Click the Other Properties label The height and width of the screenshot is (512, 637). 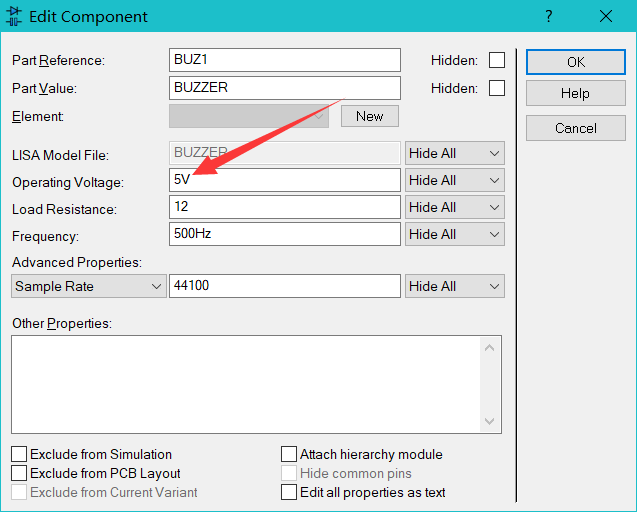62,323
